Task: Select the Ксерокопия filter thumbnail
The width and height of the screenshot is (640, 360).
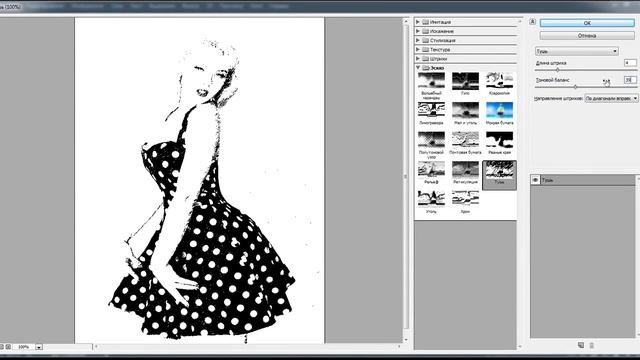Action: (x=499, y=81)
